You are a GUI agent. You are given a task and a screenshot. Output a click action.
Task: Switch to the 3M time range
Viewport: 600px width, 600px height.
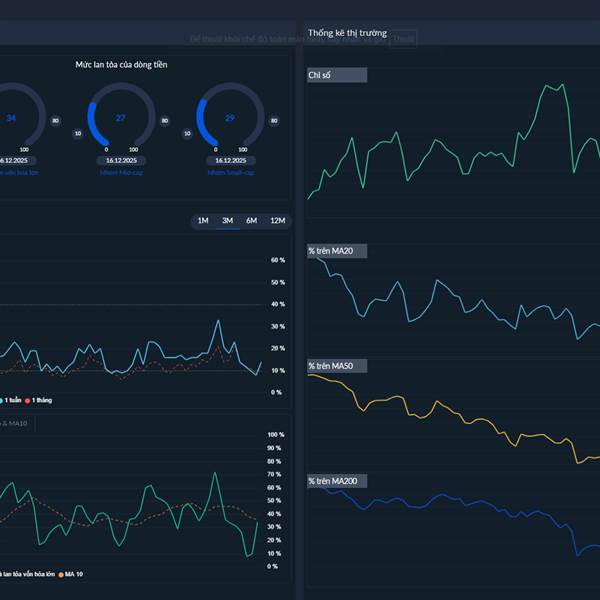click(x=227, y=220)
